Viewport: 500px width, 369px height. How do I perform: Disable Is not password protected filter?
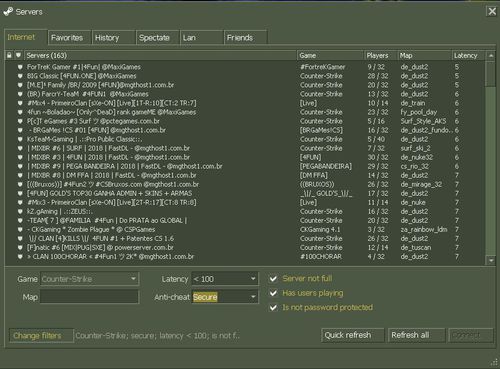pyautogui.click(x=273, y=307)
